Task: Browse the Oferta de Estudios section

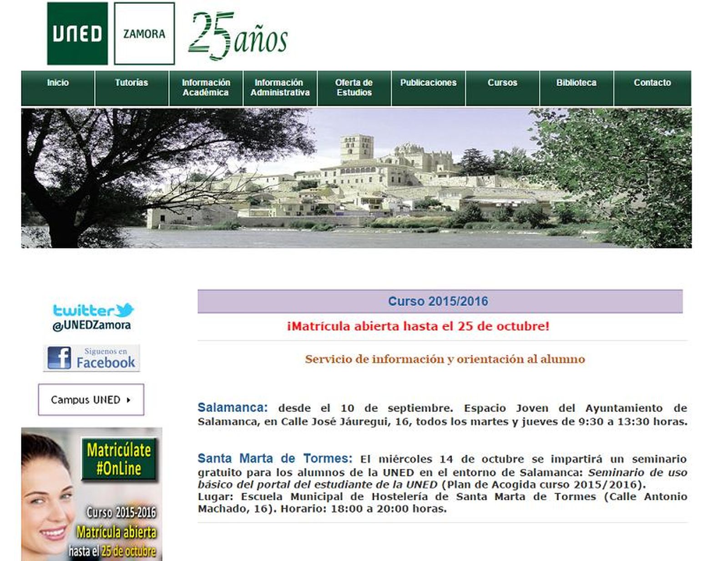Action: tap(354, 87)
